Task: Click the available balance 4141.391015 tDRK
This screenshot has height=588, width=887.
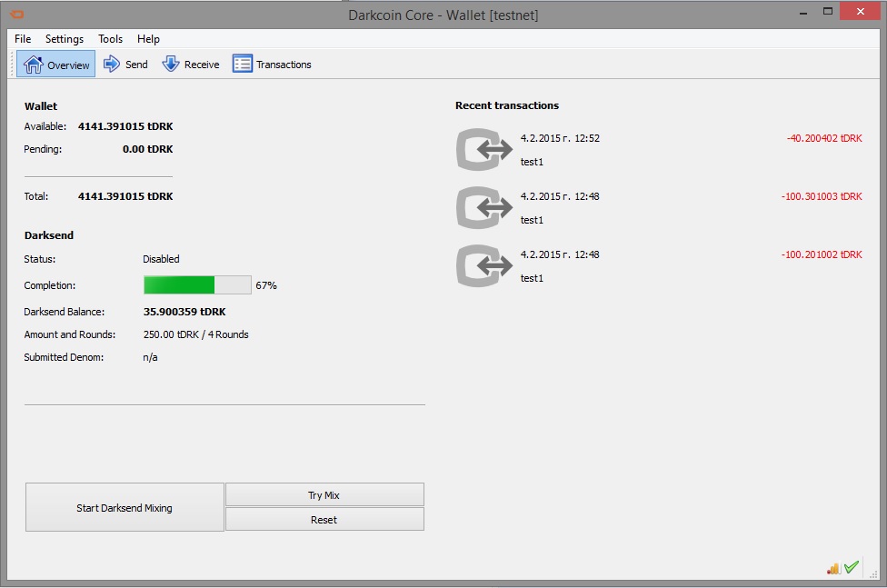Action: [125, 126]
